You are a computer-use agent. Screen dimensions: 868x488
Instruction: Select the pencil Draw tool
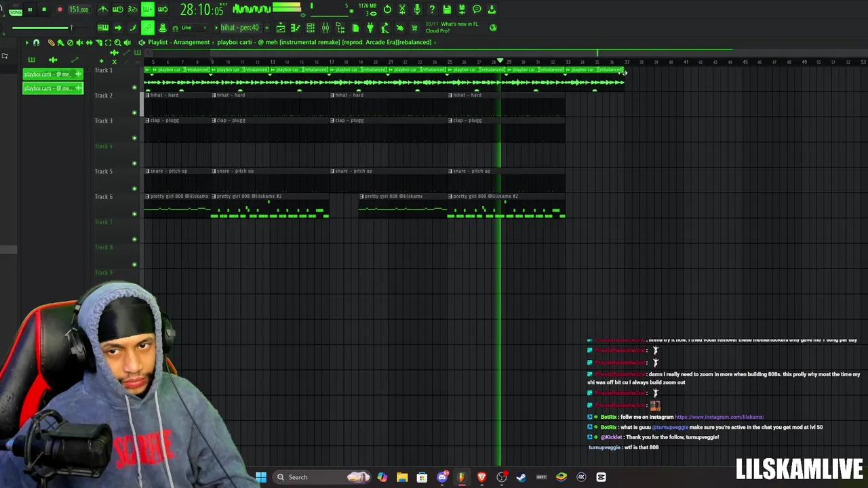point(51,43)
